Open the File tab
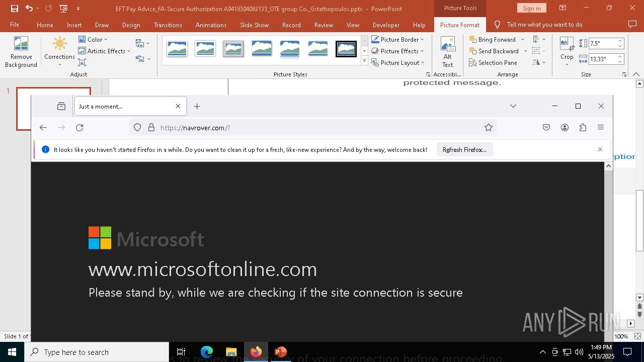Screen dimensions: 644x362 click(x=15, y=25)
